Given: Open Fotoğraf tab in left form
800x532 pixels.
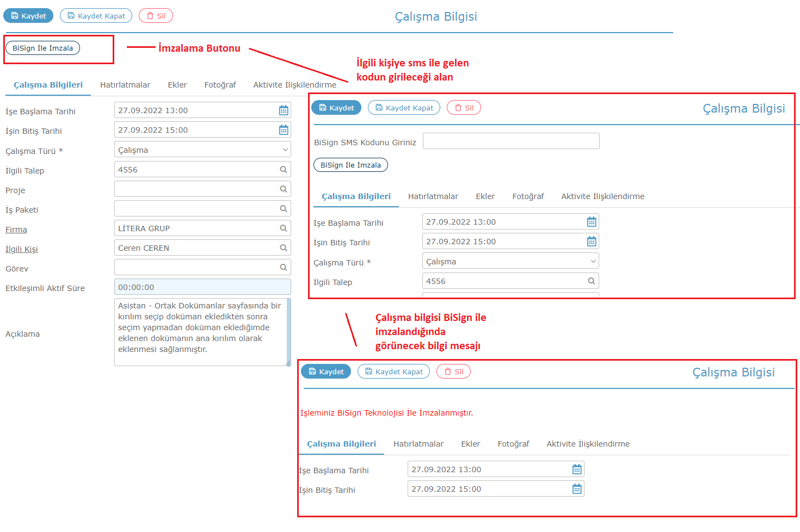Looking at the screenshot, I should pos(220,85).
